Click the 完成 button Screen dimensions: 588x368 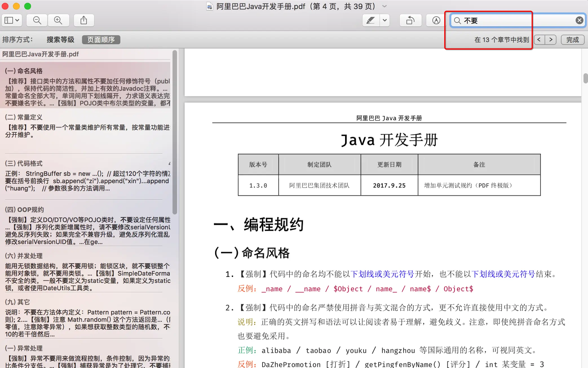point(572,40)
